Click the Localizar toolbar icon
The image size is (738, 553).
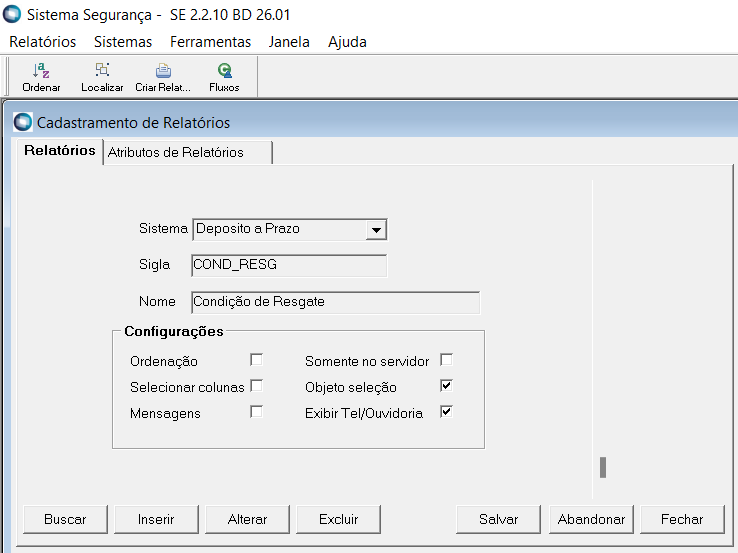(102, 71)
